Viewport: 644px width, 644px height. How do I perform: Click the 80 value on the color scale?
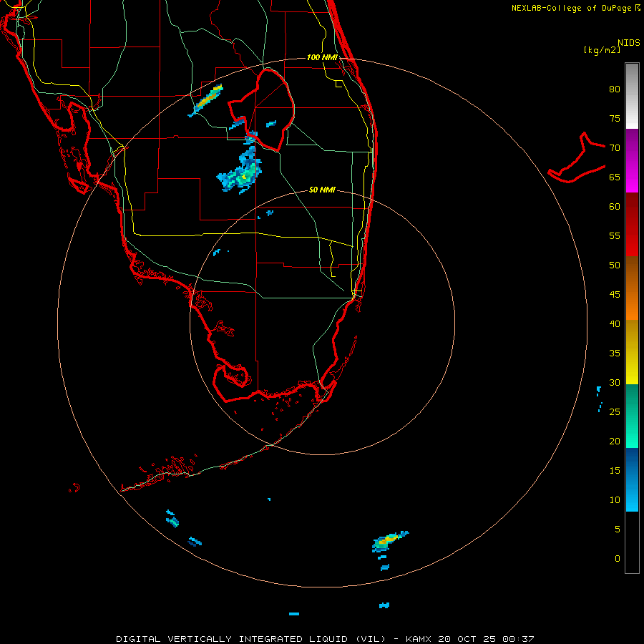click(x=615, y=89)
